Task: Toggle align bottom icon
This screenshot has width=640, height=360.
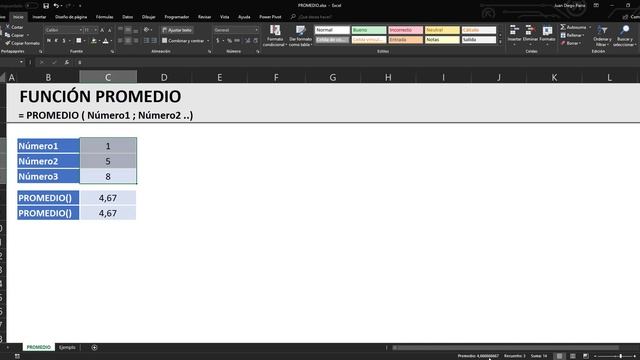Action: 136,30
